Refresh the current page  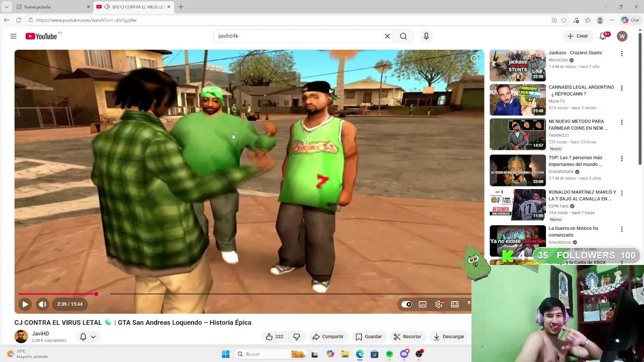tap(19, 20)
